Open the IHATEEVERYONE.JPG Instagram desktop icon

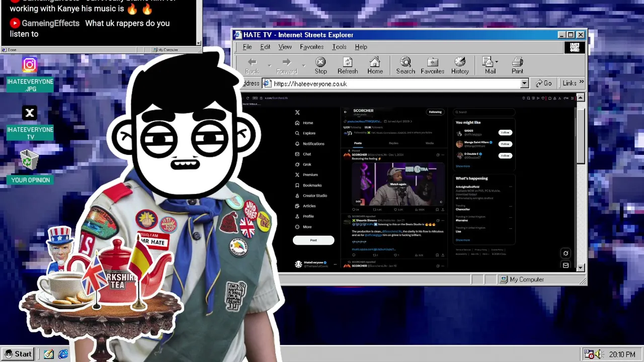30,65
